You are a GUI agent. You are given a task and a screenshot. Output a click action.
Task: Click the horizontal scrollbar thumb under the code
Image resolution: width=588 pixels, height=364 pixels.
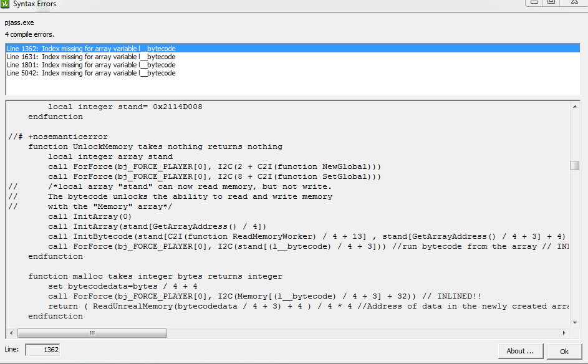[90, 333]
